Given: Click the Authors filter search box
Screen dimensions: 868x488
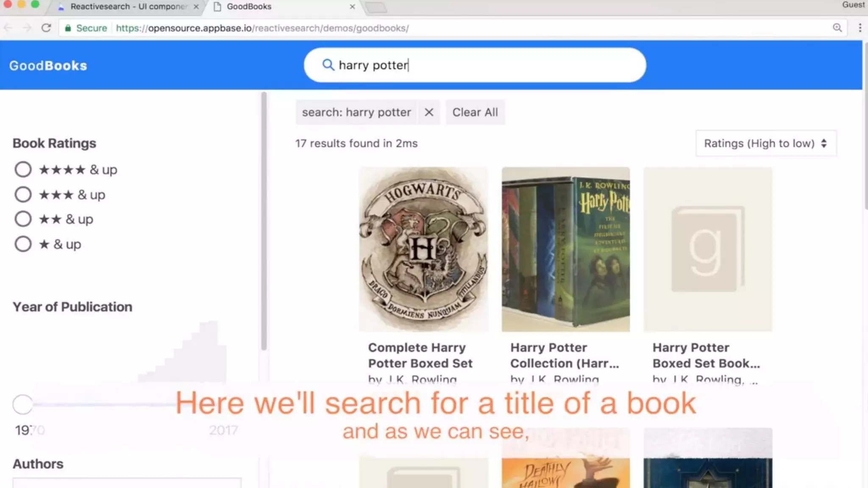Looking at the screenshot, I should (x=127, y=483).
